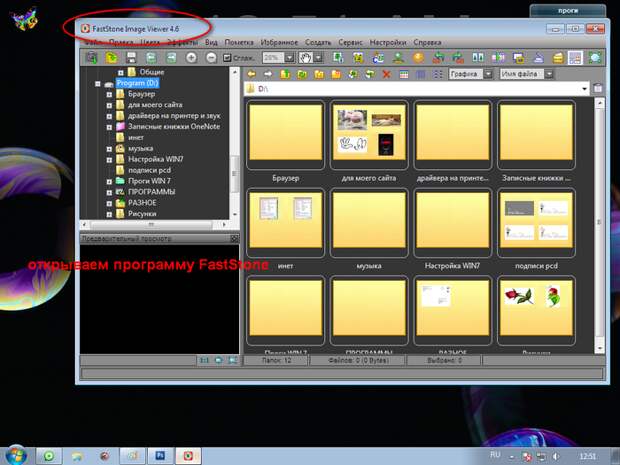Click the folder tree vertical scrollbar down arrow

[x=234, y=214]
